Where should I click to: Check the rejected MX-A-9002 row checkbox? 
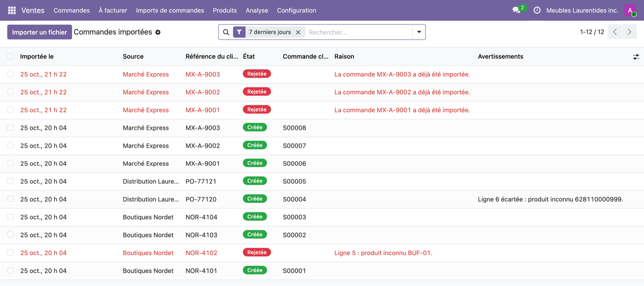click(10, 92)
